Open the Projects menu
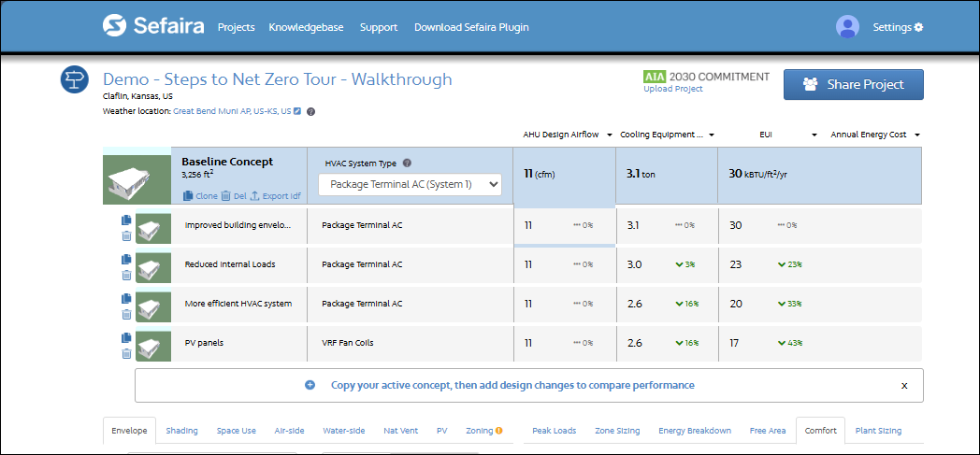Image resolution: width=980 pixels, height=455 pixels. (237, 27)
